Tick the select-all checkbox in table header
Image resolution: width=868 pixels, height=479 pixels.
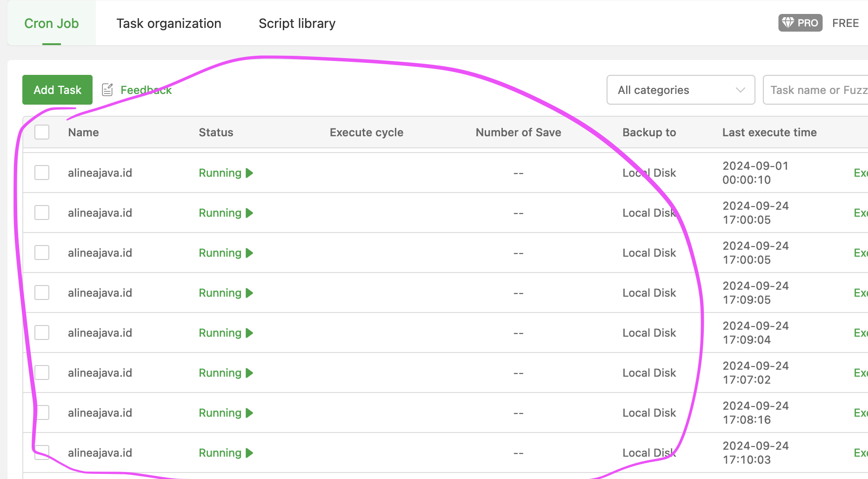click(x=42, y=133)
